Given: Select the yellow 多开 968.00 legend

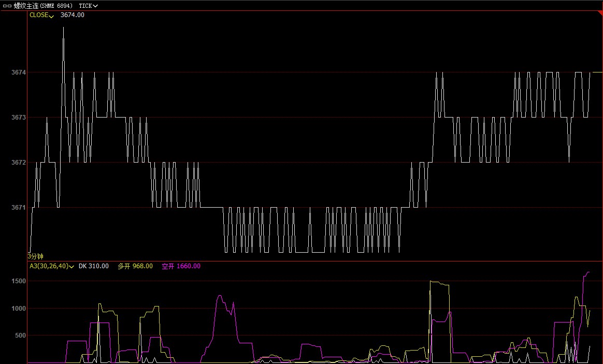Looking at the screenshot, I should [135, 266].
